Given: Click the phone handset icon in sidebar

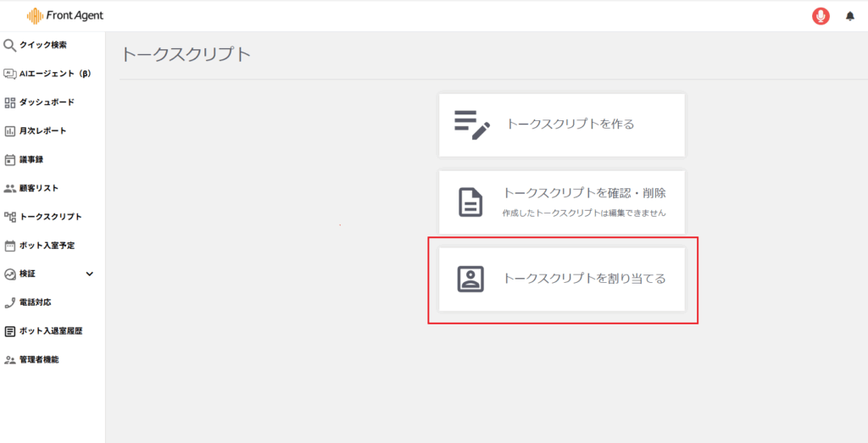Looking at the screenshot, I should [10, 302].
